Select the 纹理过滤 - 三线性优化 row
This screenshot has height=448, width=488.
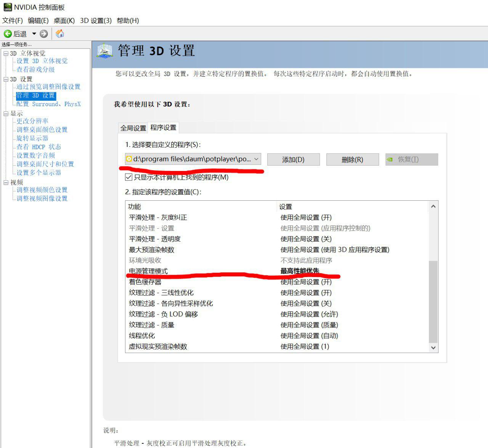[x=277, y=293]
